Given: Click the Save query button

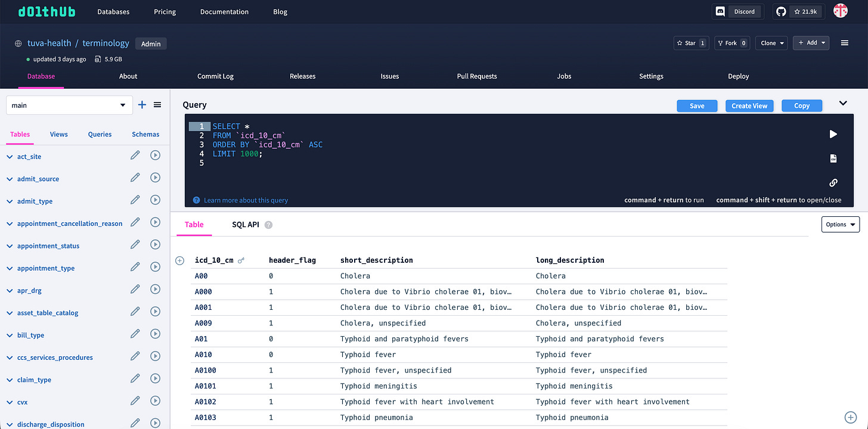Looking at the screenshot, I should 697,105.
